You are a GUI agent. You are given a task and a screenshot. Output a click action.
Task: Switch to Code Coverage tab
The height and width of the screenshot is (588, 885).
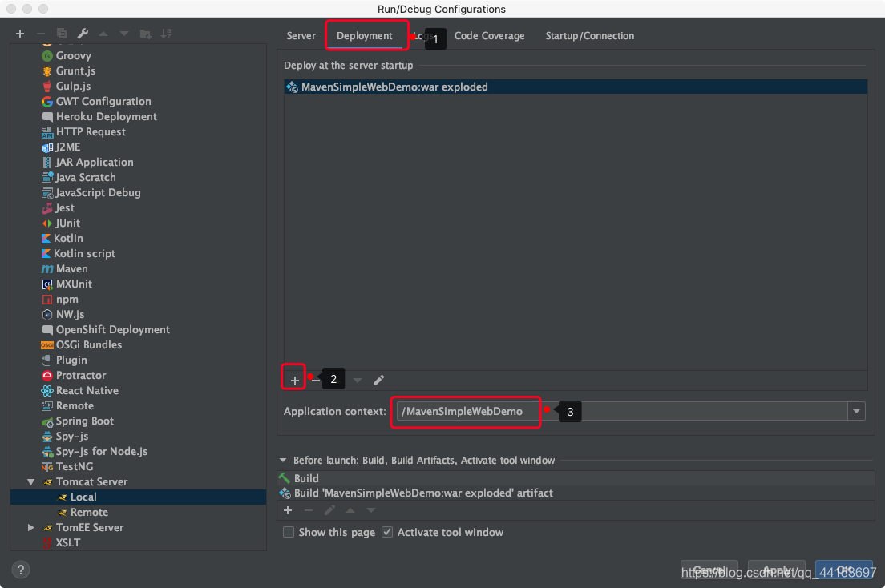489,35
